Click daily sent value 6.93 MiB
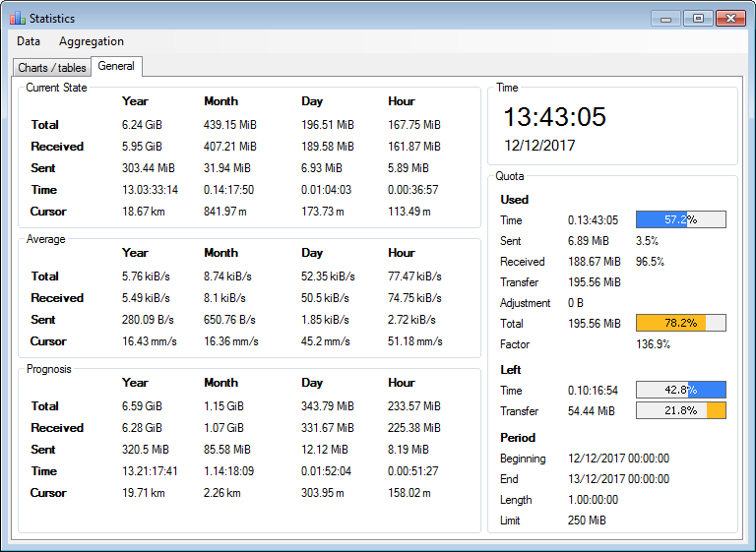The height and width of the screenshot is (552, 756). pyautogui.click(x=322, y=168)
